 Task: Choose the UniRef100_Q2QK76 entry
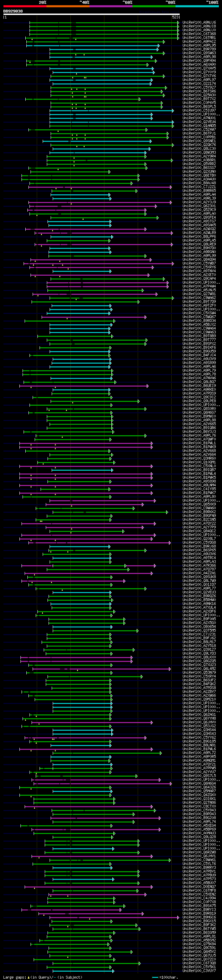point(199,145)
